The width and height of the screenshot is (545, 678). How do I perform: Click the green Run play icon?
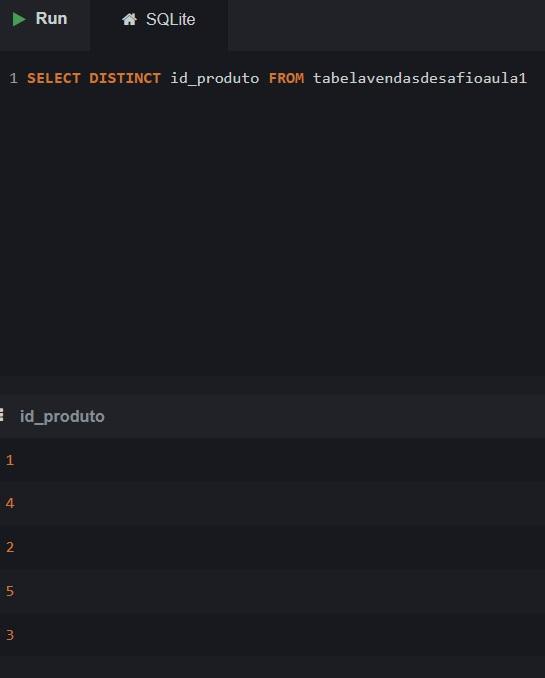coord(19,19)
